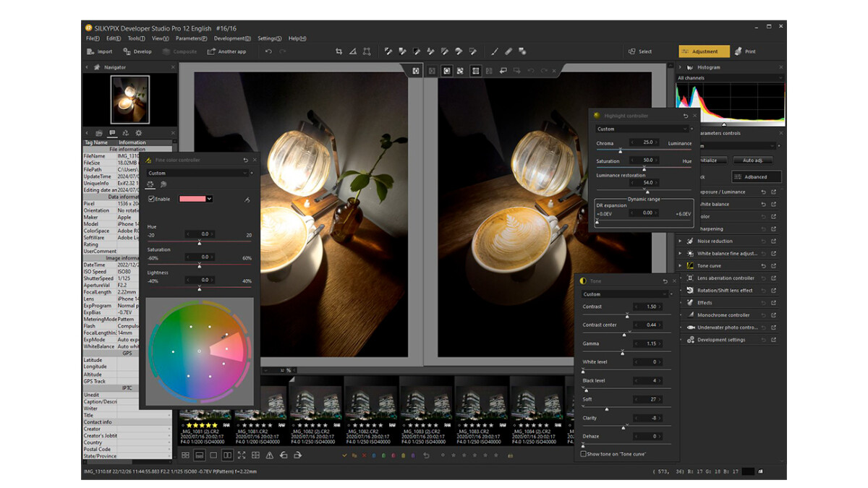Viewport: 868px width, 488px height.
Task: Click the fullscreen expand icon in bottom toolbar
Action: click(242, 455)
